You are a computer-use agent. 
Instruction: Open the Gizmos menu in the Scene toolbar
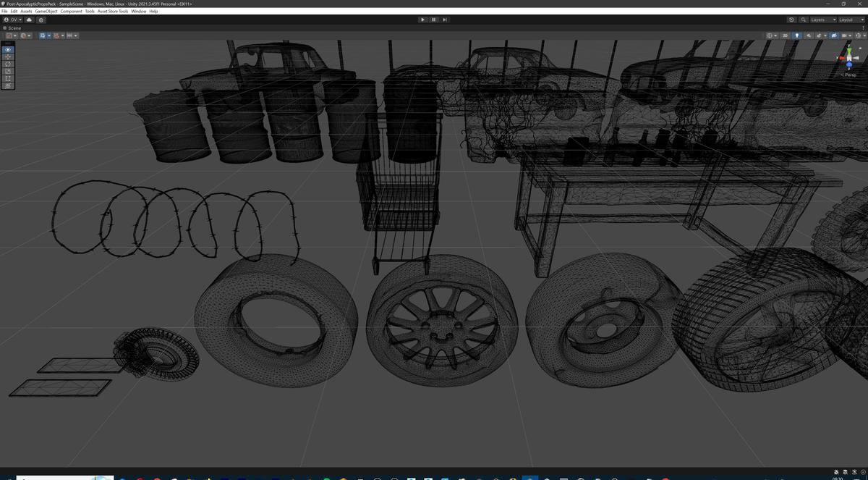pos(858,35)
